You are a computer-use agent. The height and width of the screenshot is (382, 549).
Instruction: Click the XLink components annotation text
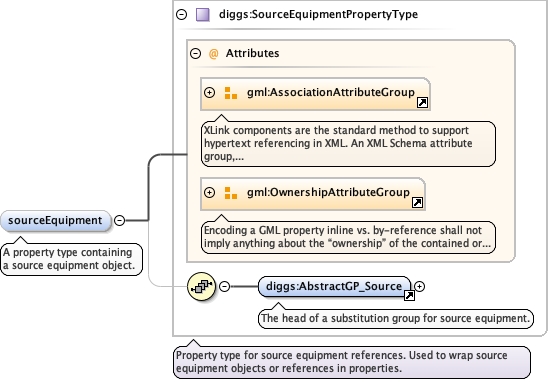[348, 144]
